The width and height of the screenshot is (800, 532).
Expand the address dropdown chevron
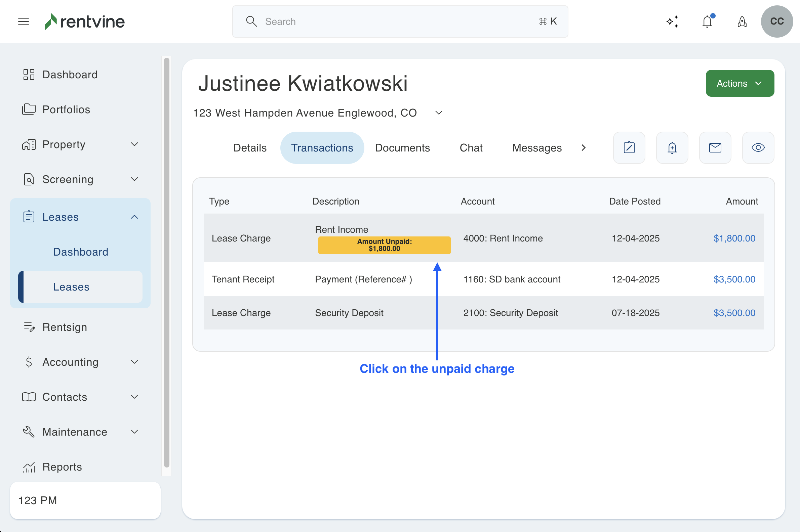[x=439, y=113]
